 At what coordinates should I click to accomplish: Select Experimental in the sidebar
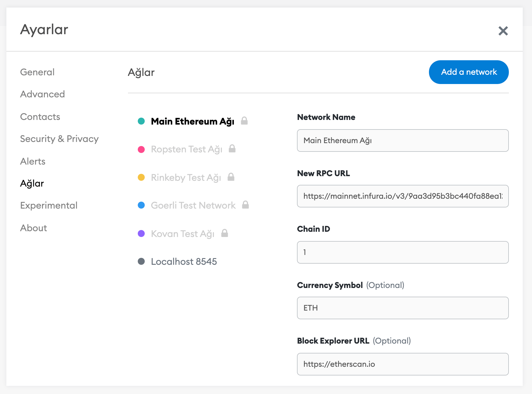tap(49, 205)
